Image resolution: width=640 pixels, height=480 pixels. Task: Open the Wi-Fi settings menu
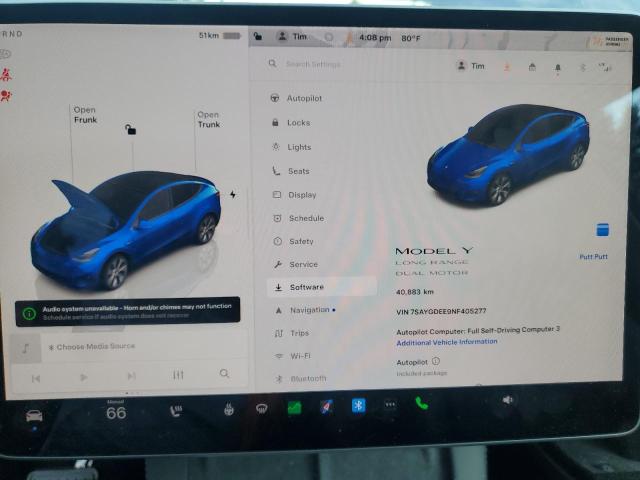pyautogui.click(x=293, y=356)
